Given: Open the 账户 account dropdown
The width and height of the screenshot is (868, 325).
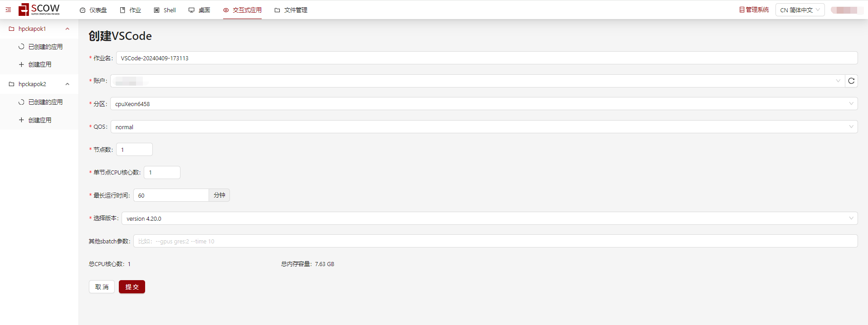Looking at the screenshot, I should pos(478,81).
